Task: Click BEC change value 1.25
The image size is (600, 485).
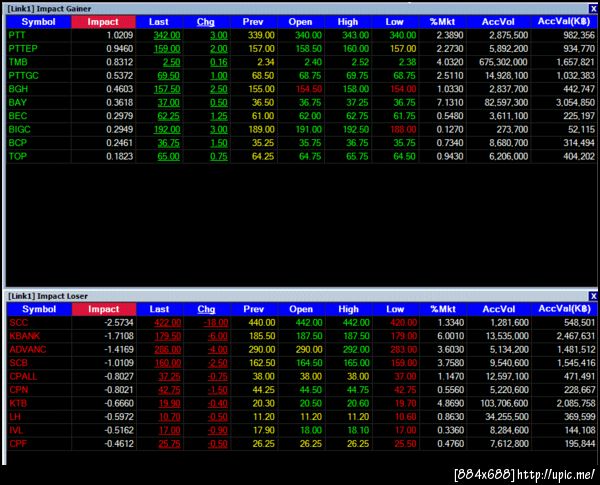Action: click(x=219, y=116)
